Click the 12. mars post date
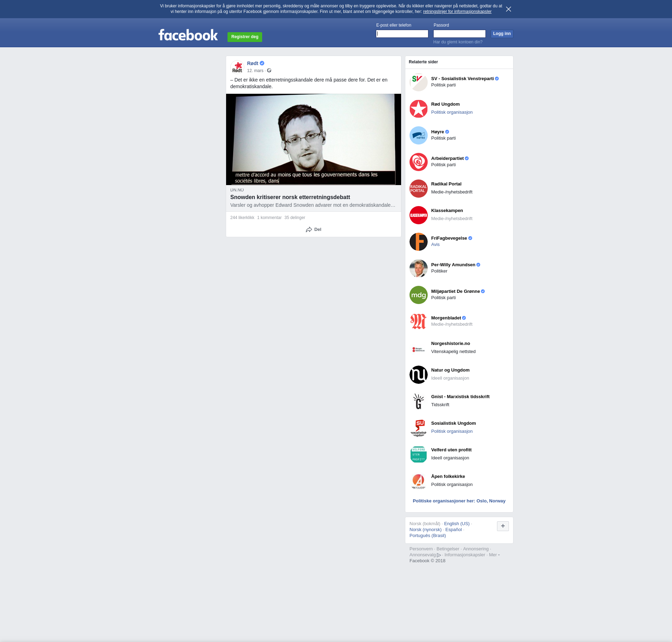This screenshot has width=672, height=642. (x=255, y=71)
